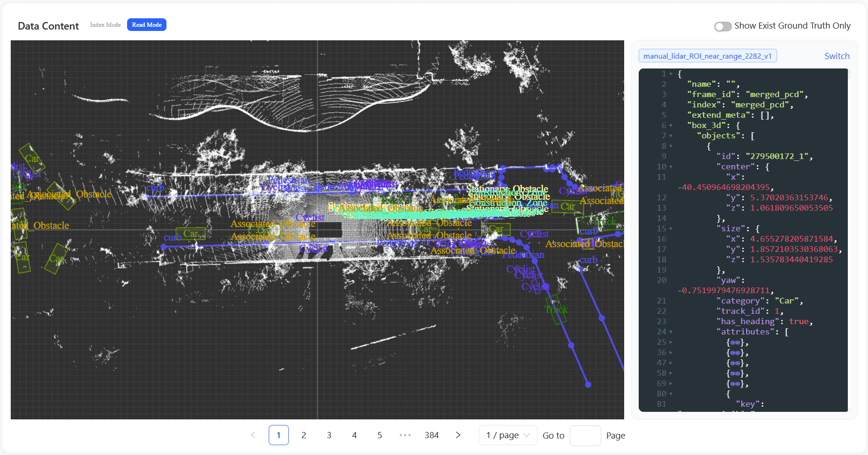The image size is (868, 455).
Task: Toggle Show Exist Ground Truth Only
Action: pyautogui.click(x=723, y=26)
